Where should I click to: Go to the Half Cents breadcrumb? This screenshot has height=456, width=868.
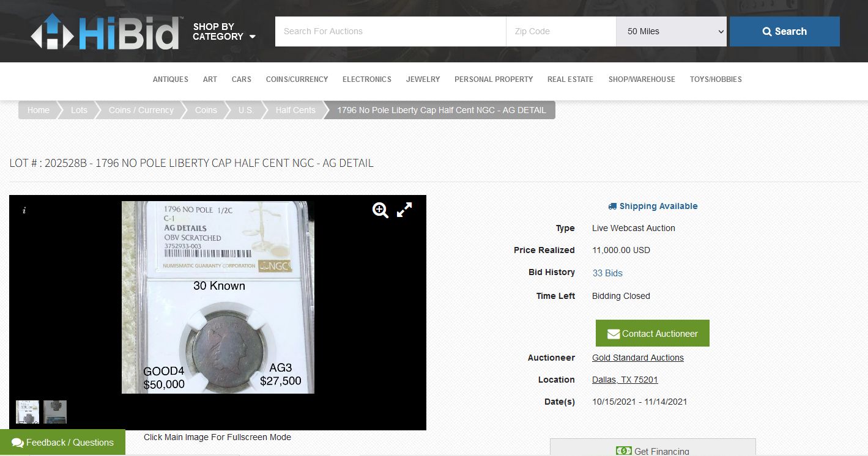pos(295,110)
